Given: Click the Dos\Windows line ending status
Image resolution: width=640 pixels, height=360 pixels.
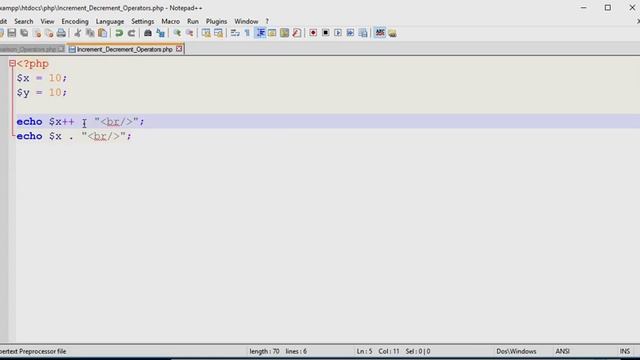Looking at the screenshot, I should (x=516, y=351).
